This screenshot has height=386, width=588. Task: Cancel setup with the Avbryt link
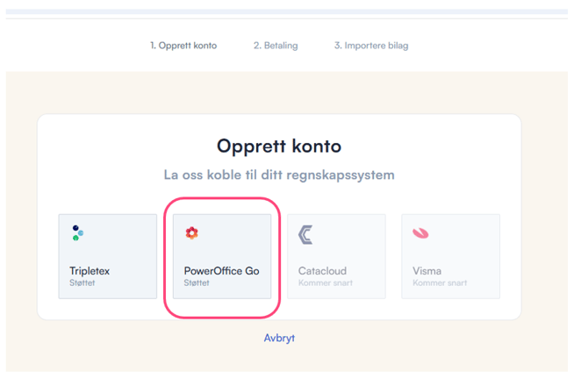coord(279,338)
